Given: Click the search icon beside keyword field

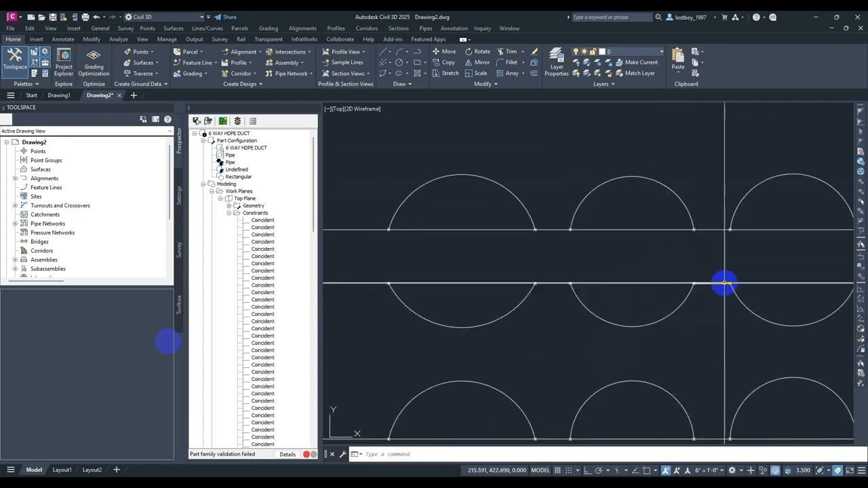Looking at the screenshot, I should pos(658,17).
